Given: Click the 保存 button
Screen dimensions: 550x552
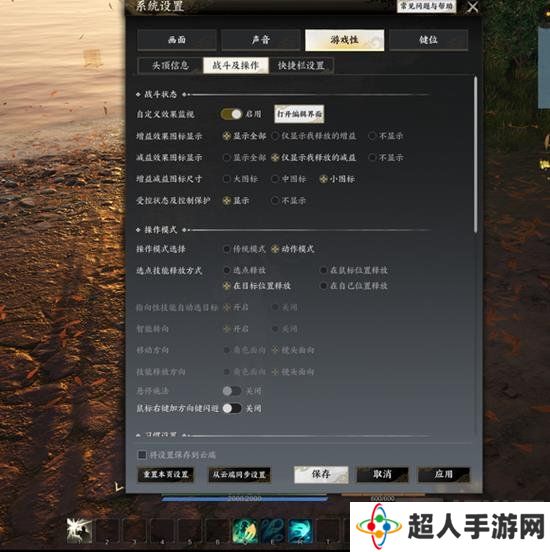Looking at the screenshot, I should tap(321, 474).
